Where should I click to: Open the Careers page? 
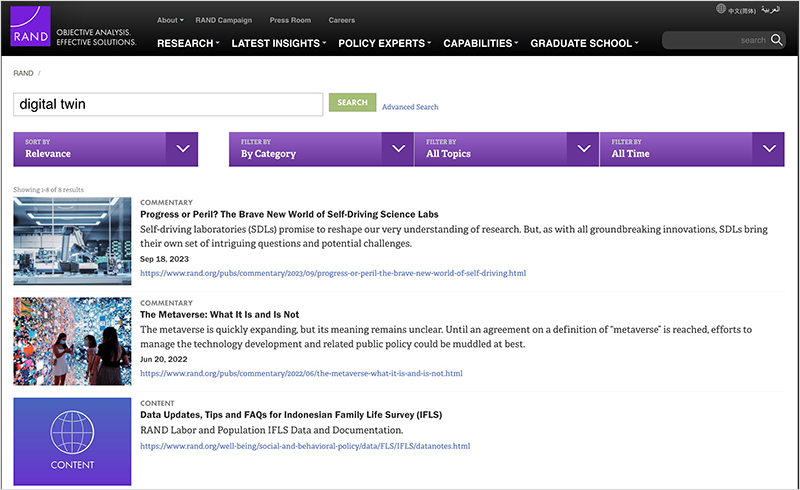pos(341,20)
